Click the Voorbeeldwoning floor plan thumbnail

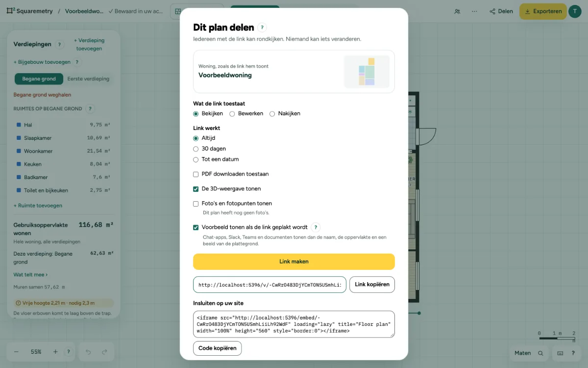(367, 72)
